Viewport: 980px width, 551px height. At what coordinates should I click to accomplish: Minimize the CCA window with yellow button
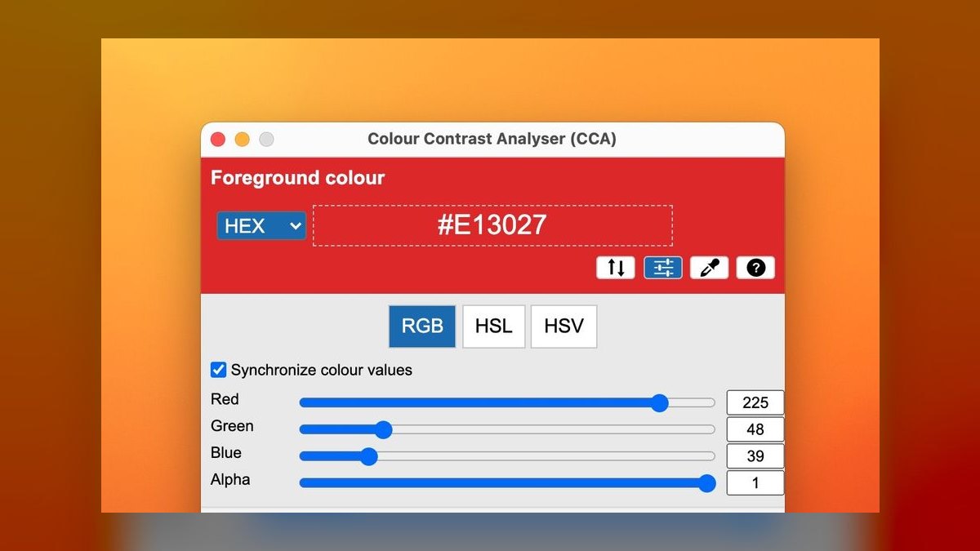243,140
